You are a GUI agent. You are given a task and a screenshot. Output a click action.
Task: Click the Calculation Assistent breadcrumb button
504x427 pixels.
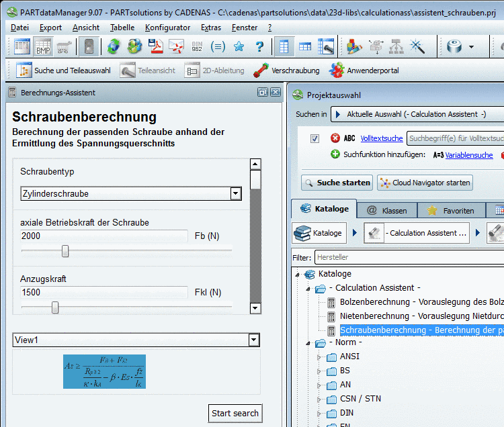[x=417, y=233]
